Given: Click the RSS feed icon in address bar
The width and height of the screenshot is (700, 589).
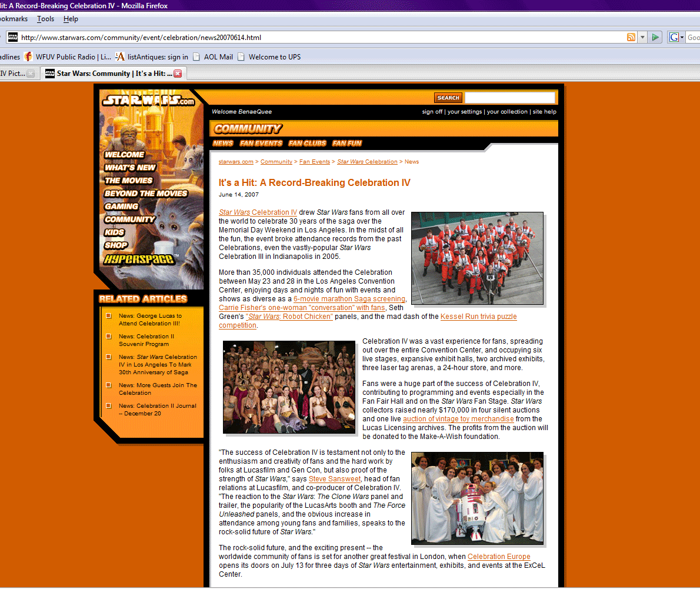Looking at the screenshot, I should 631,37.
